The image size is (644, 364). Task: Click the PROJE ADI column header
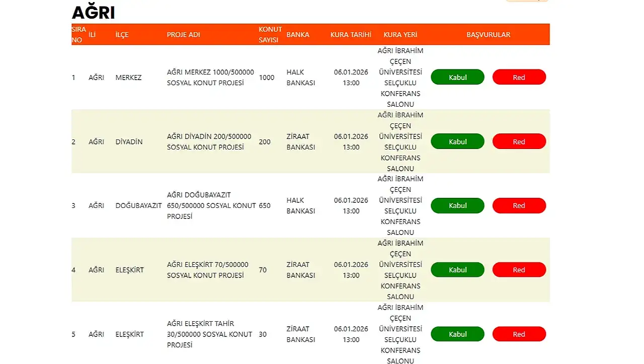coord(183,35)
